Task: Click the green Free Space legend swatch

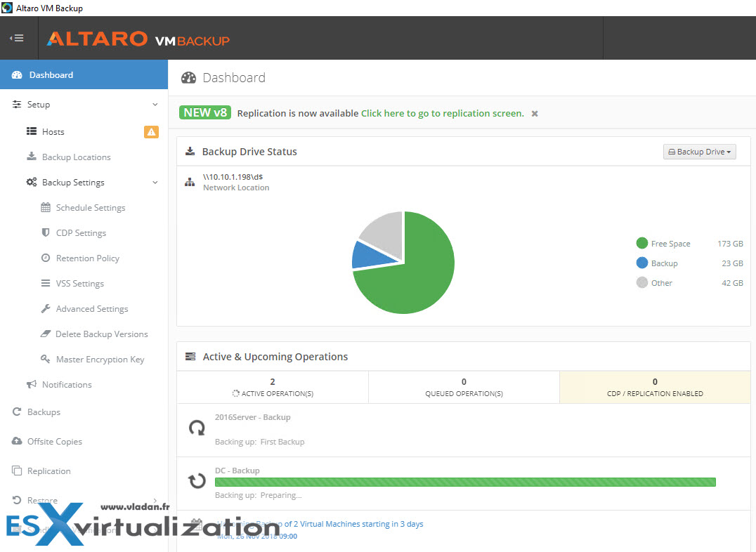Action: (641, 243)
